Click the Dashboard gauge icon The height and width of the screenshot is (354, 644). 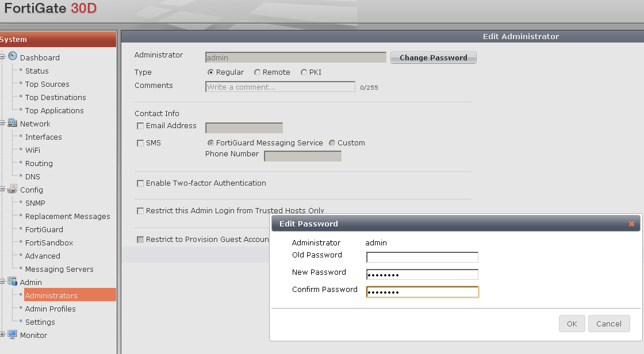coord(13,56)
